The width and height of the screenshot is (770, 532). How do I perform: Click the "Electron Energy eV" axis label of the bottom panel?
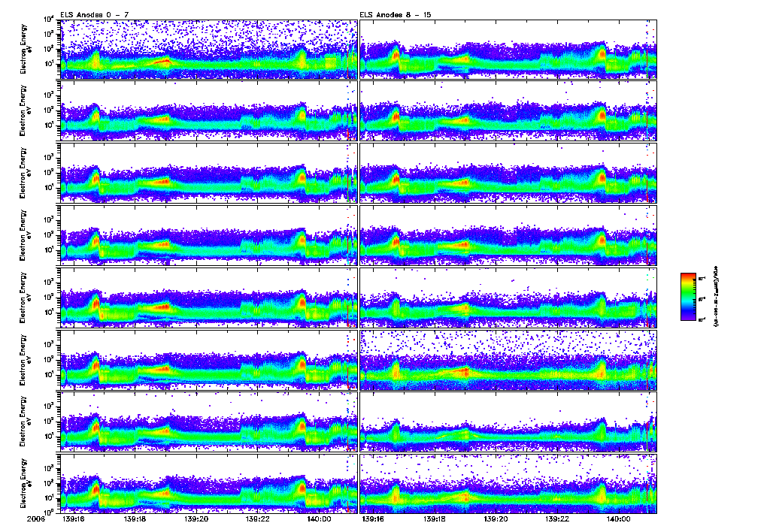(x=26, y=483)
